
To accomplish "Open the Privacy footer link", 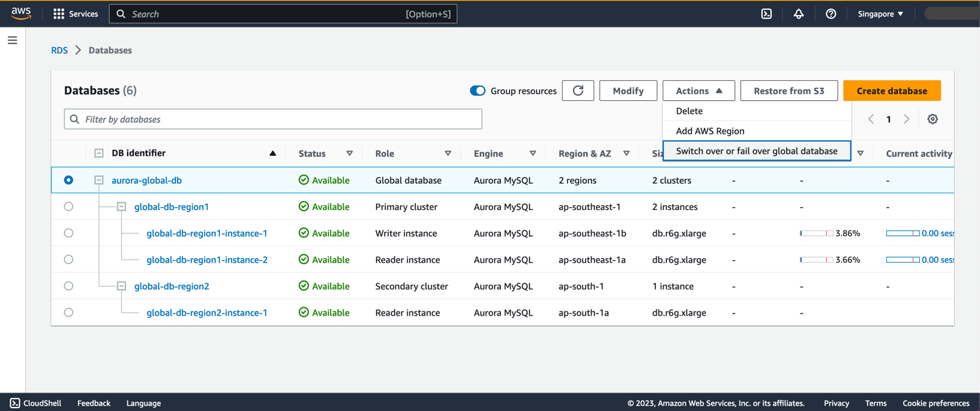I will coord(836,403).
